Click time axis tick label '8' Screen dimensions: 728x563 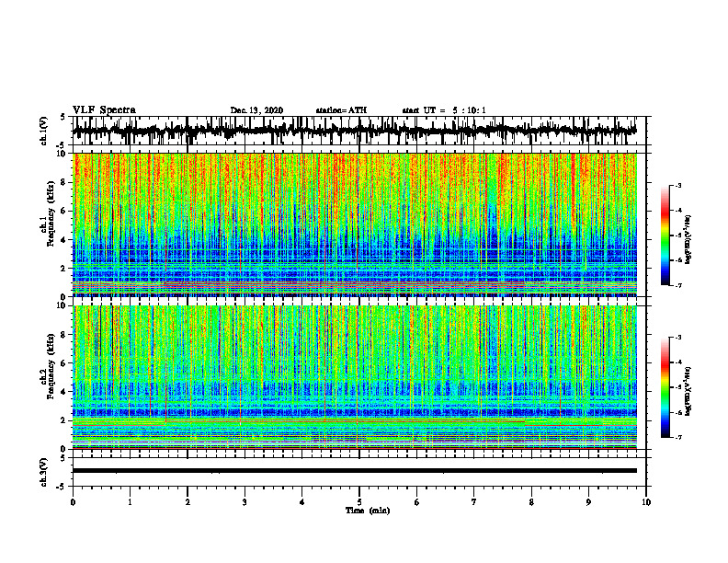(x=531, y=502)
